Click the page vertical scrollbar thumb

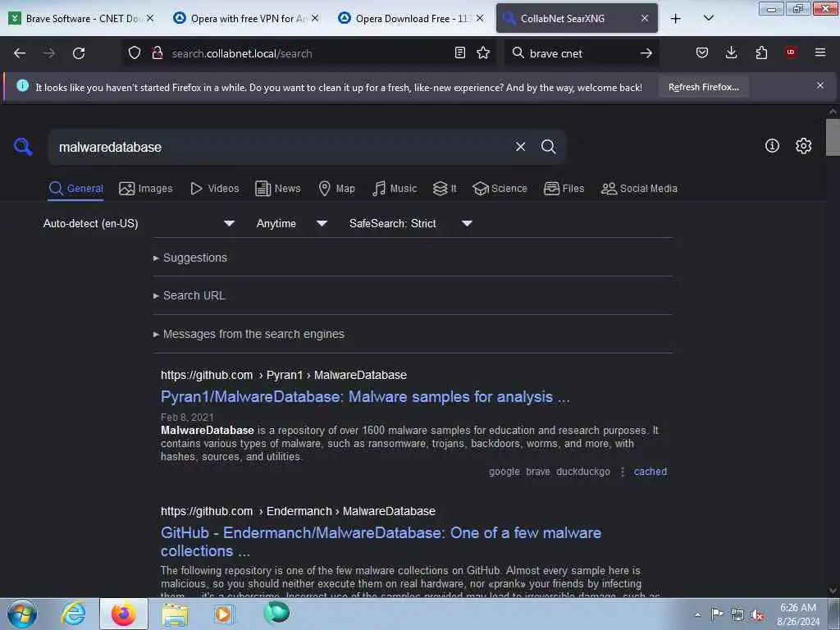coord(833,137)
